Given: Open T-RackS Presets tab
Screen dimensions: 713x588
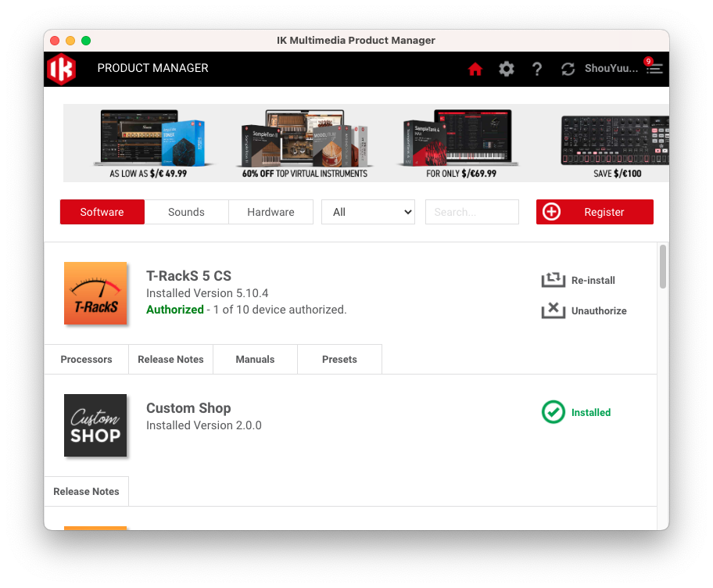Looking at the screenshot, I should pos(339,359).
